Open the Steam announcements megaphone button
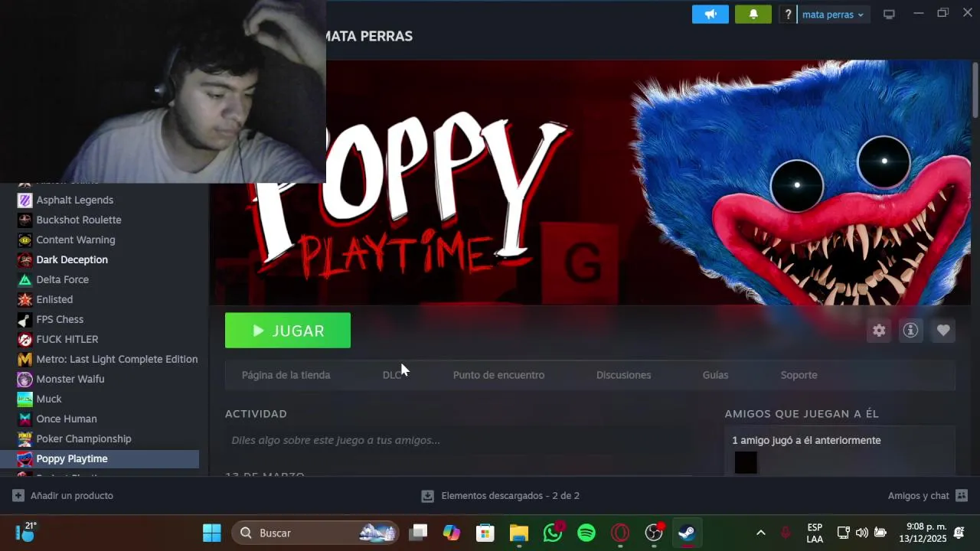This screenshot has height=551, width=980. (710, 15)
